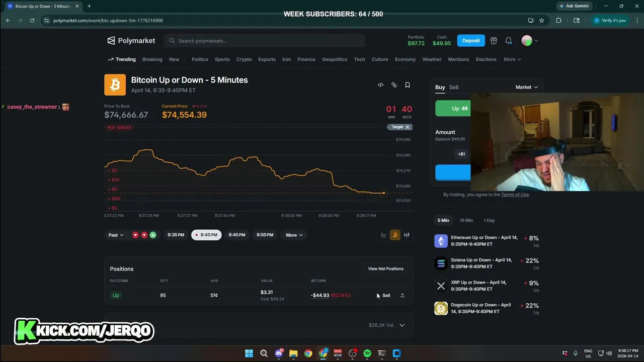Open the rewards gift icon

(x=494, y=41)
